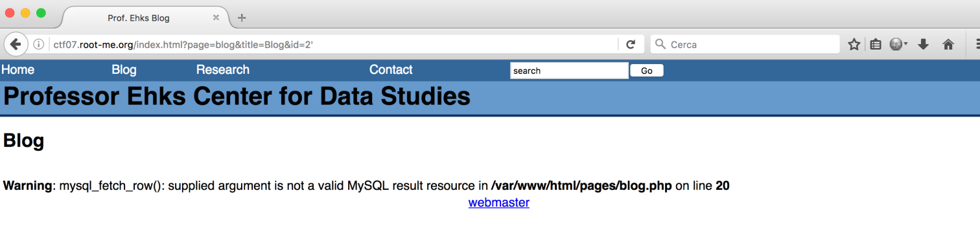Open the Research navigation item
Screen dimensions: 980x250
[223, 69]
